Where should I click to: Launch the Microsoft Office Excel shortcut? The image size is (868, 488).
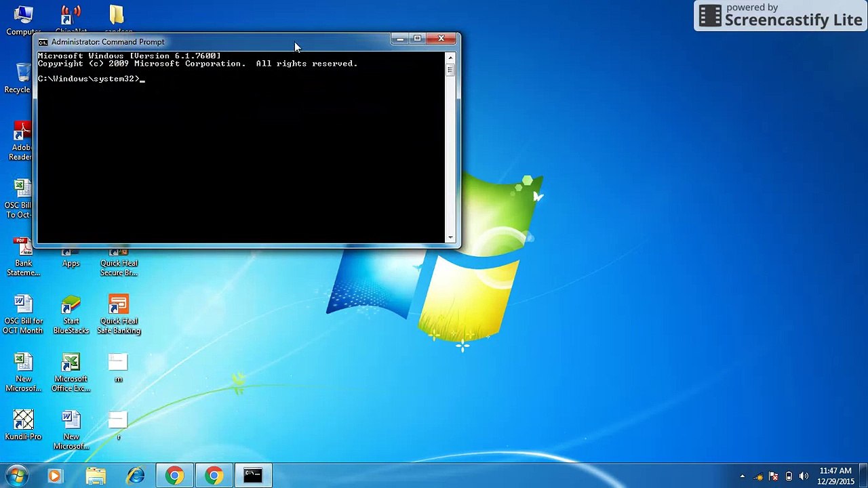point(71,373)
